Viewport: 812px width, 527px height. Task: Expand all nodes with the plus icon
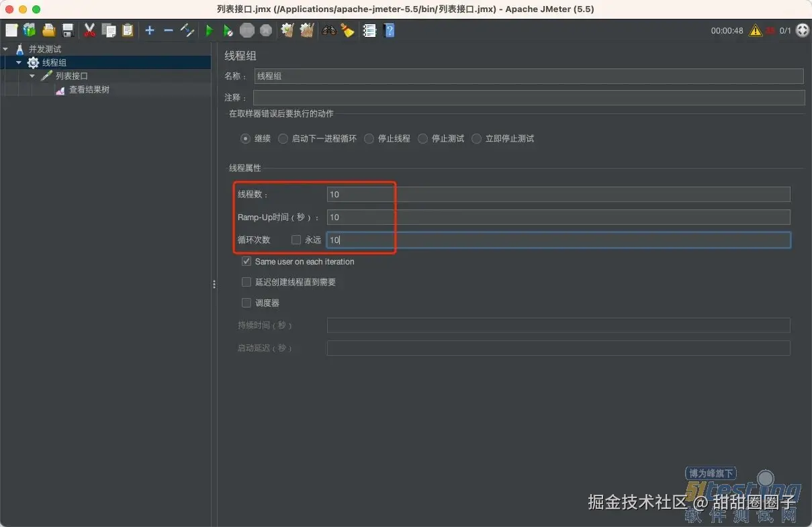pos(150,30)
